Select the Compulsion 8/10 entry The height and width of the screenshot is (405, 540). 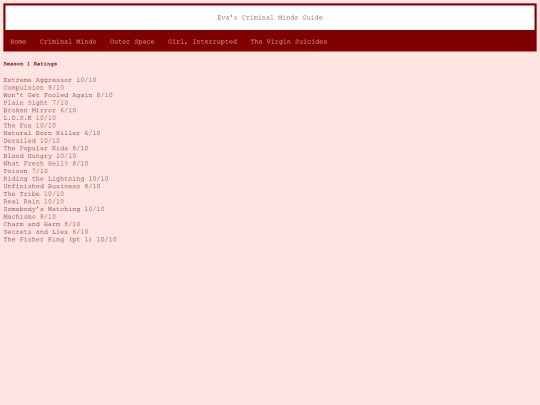click(34, 87)
